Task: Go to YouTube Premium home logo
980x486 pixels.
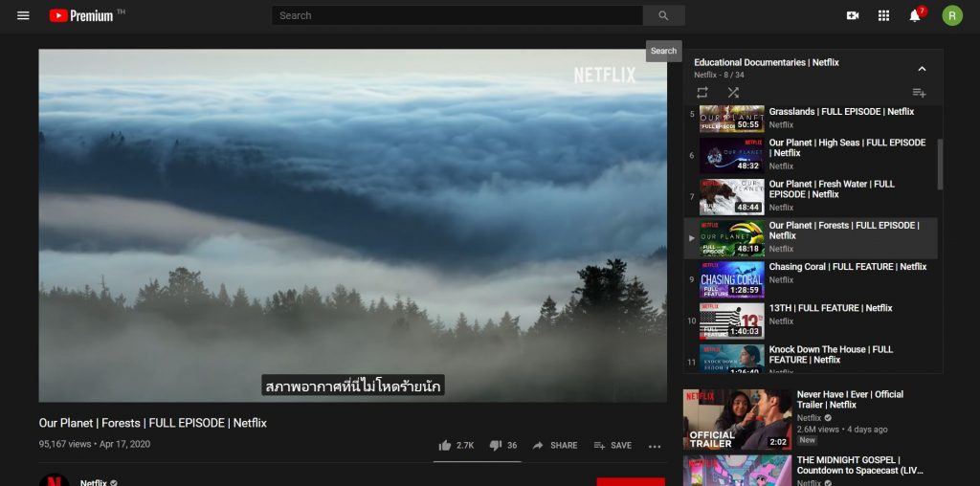Action: pyautogui.click(x=81, y=15)
